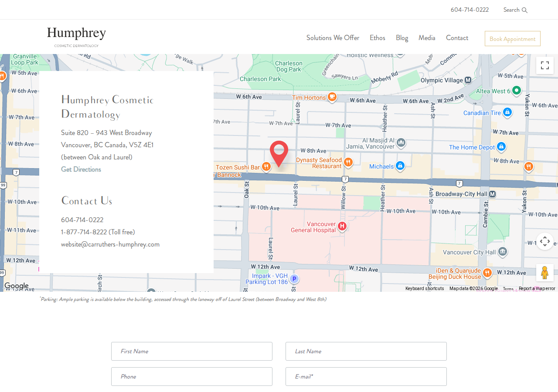
Task: Click Altea West 6 green marker
Action: tap(517, 90)
